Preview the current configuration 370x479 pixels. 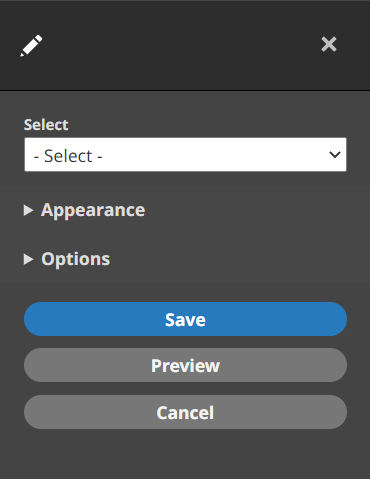[x=185, y=365]
